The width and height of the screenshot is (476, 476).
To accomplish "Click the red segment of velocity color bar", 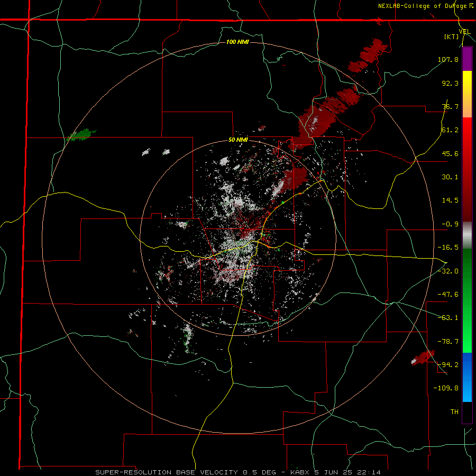I will click(x=467, y=169).
